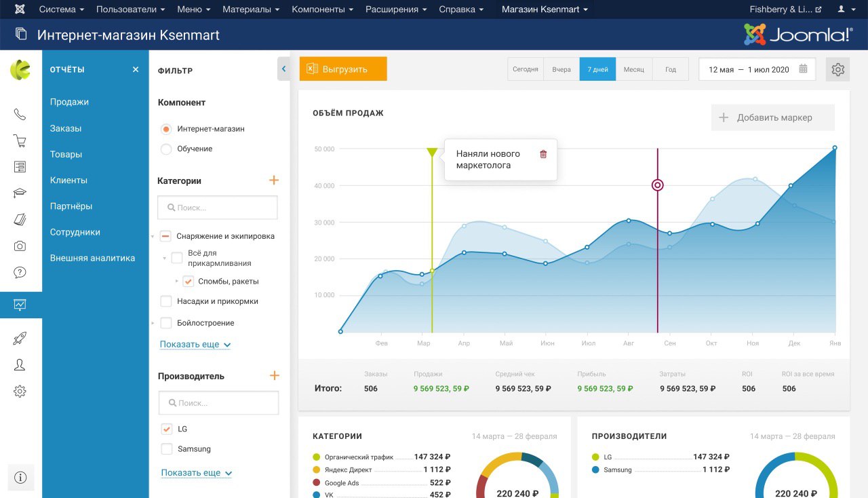Screen dimensions: 868x498
Task: Delete marker using red trash icon
Action: pos(542,154)
